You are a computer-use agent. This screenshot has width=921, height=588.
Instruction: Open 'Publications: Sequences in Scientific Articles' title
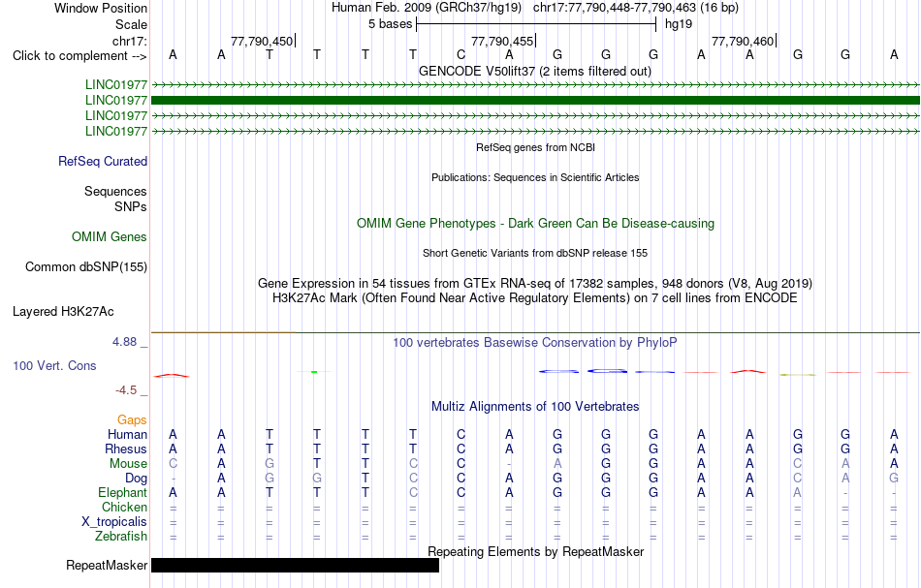pos(535,178)
